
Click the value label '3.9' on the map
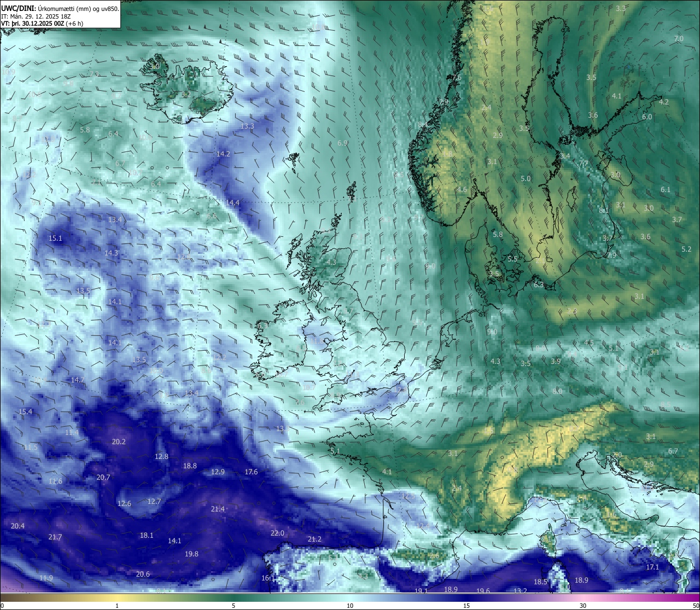[556, 362]
